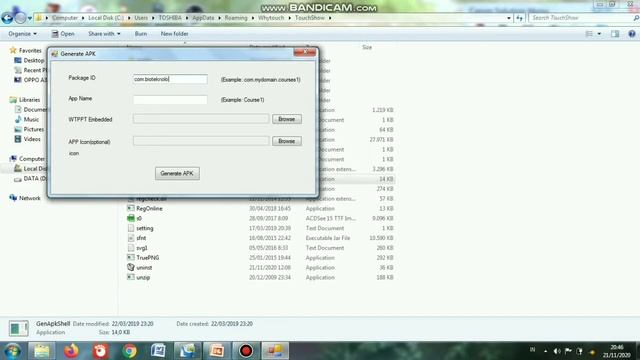Open the view options dropdown arrow
Viewport: 640px width, 360px height.
[x=599, y=34]
